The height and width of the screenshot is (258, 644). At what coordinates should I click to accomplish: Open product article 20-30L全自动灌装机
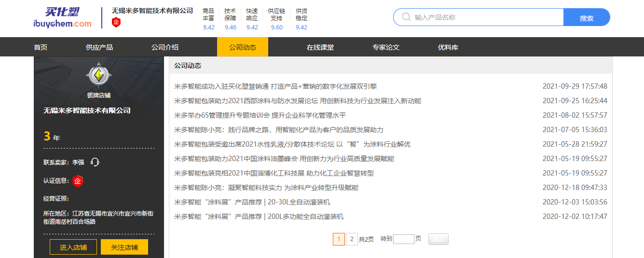click(252, 202)
